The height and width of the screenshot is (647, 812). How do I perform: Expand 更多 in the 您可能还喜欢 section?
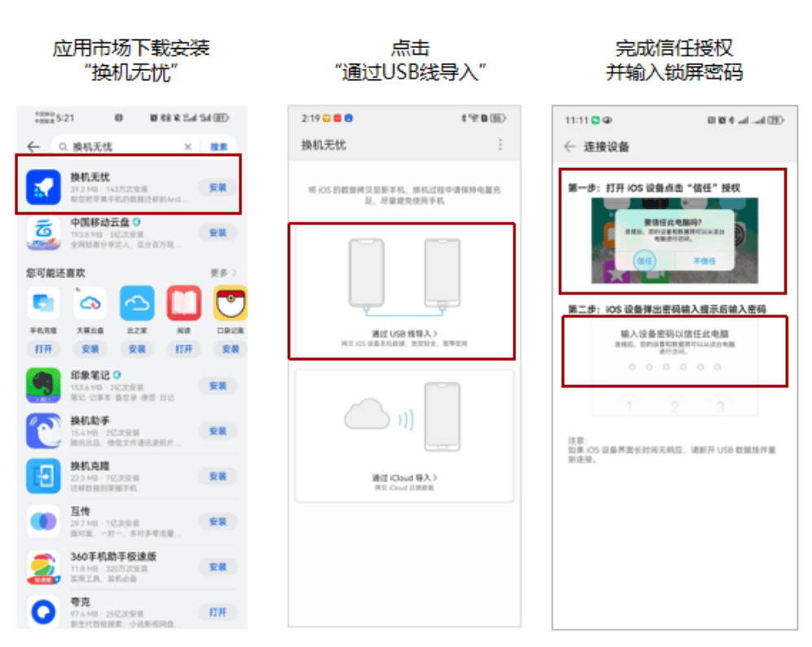[223, 273]
